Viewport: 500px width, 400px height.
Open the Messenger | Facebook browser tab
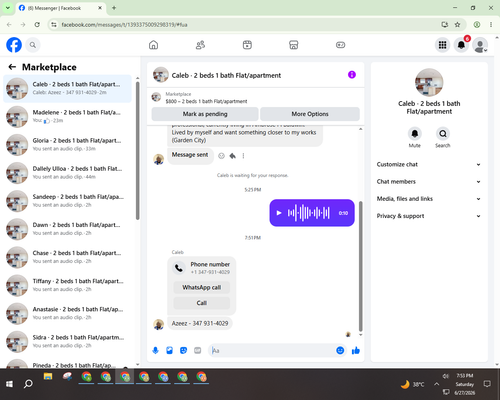(60, 8)
